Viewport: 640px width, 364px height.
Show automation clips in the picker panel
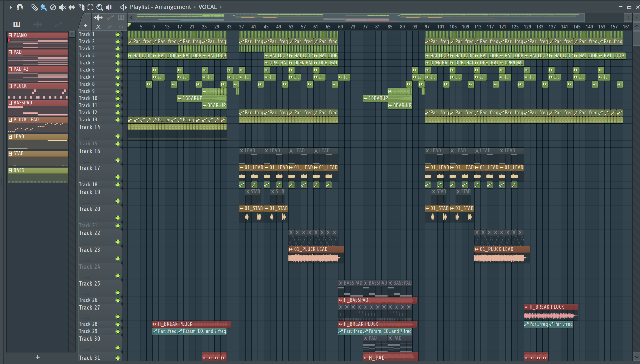pyautogui.click(x=59, y=24)
